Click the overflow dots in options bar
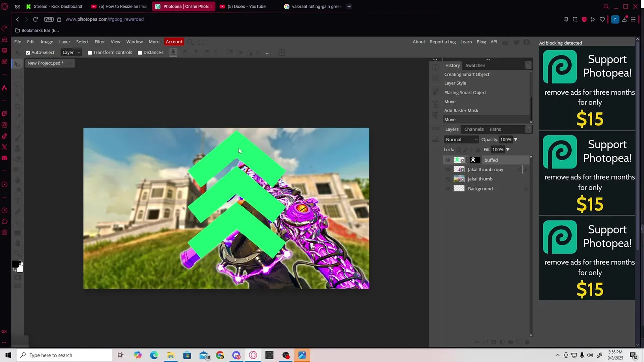Viewport: 644px width, 362px height. click(267, 53)
